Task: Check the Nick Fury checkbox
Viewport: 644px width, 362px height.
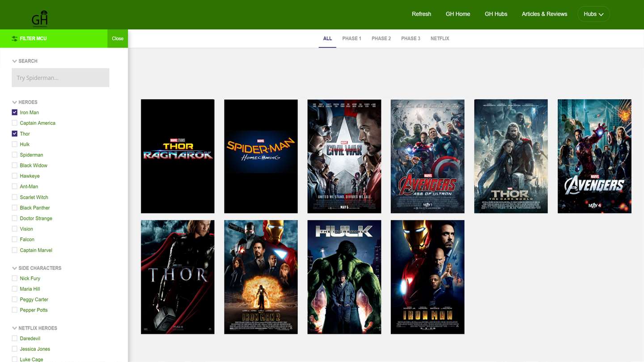Action: [x=15, y=278]
